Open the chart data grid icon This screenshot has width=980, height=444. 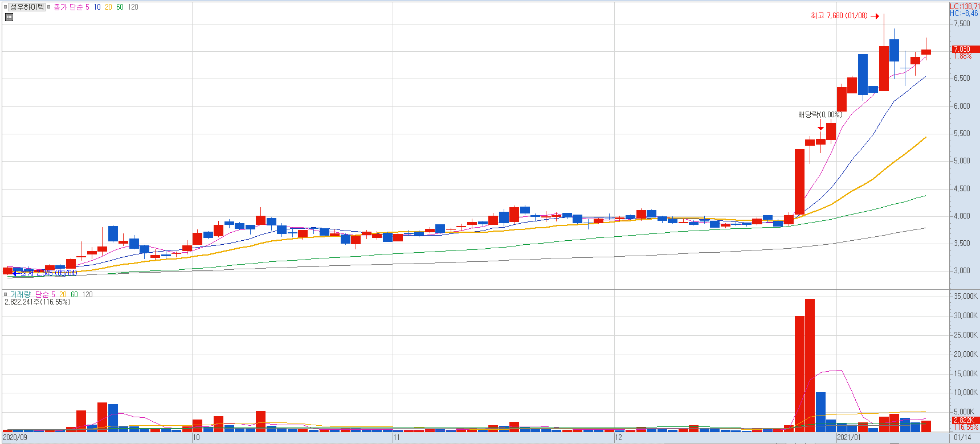pyautogui.click(x=9, y=17)
